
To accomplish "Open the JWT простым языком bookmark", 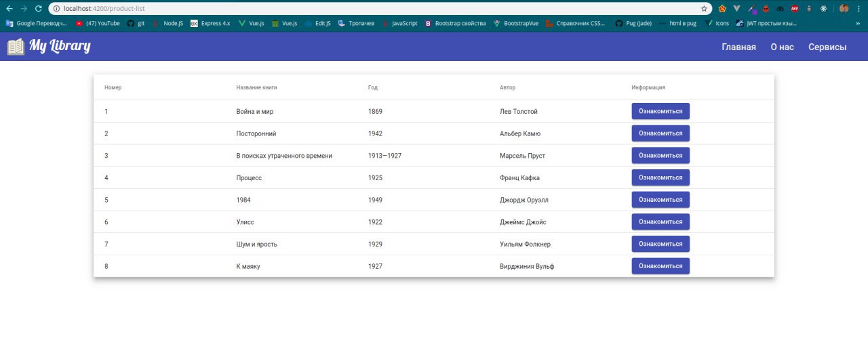I will [766, 23].
